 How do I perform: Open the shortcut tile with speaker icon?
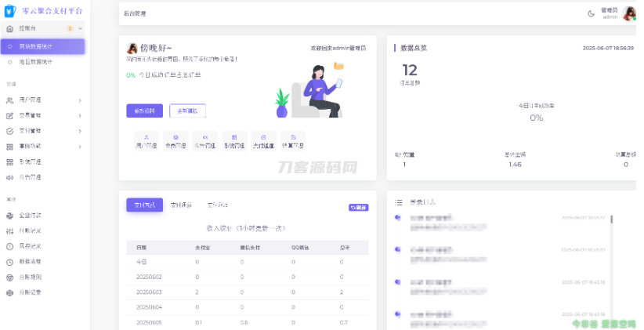pyautogui.click(x=205, y=141)
